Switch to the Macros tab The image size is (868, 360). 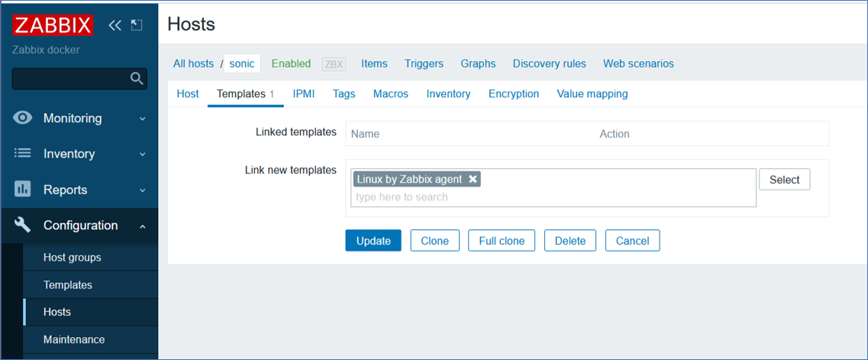[x=391, y=93]
